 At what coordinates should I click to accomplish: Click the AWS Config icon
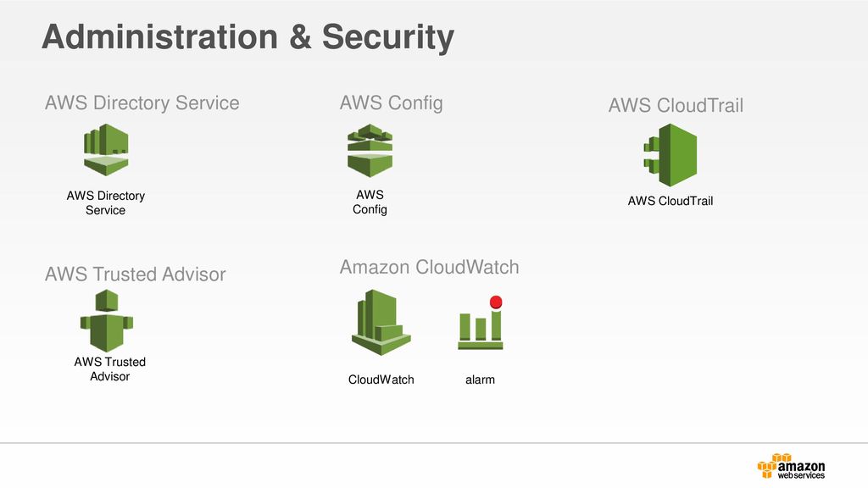pyautogui.click(x=370, y=151)
